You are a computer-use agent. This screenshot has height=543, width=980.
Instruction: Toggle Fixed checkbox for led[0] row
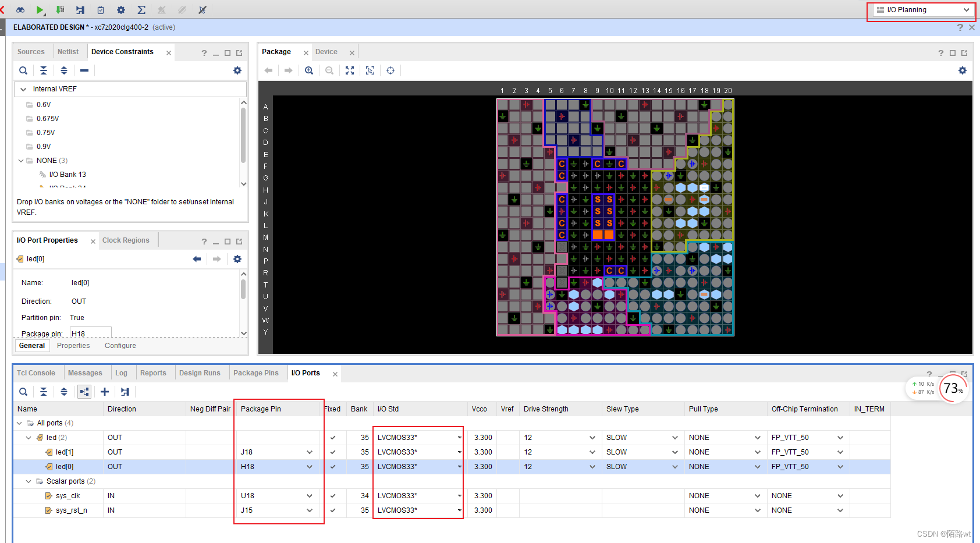pyautogui.click(x=333, y=467)
